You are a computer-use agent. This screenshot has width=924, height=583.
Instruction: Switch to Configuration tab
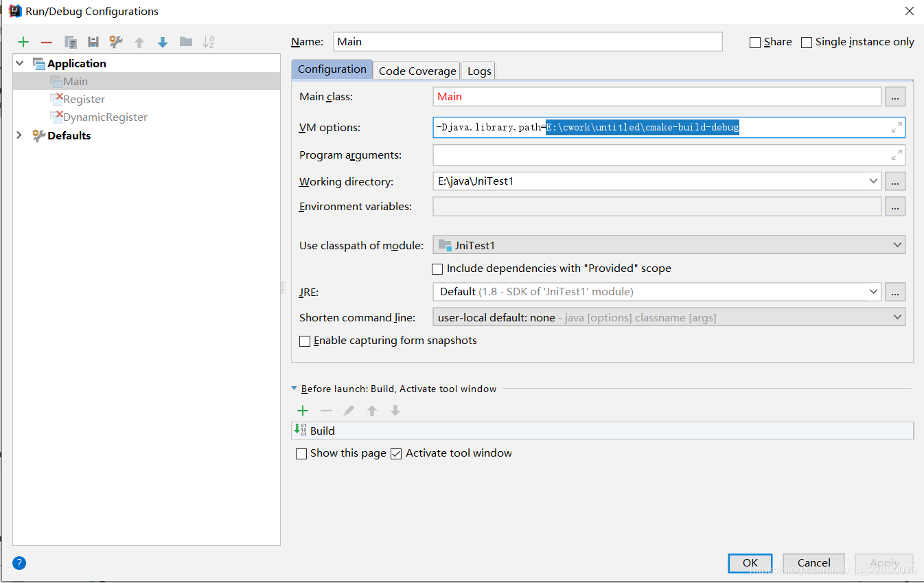coord(332,69)
